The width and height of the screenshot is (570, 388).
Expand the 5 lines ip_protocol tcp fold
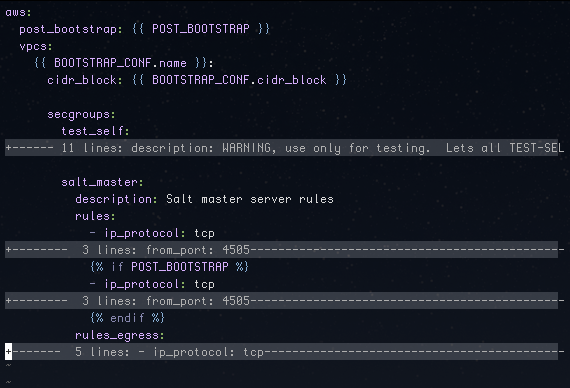[281, 352]
